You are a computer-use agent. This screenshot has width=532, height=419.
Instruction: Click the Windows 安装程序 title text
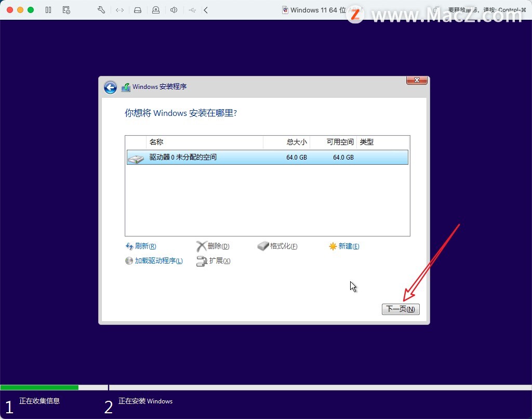pyautogui.click(x=159, y=87)
